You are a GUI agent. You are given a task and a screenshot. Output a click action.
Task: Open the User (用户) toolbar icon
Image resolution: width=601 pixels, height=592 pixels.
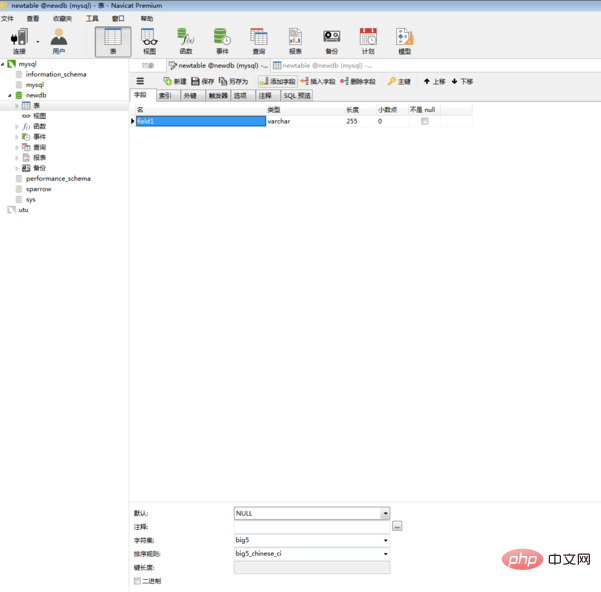click(59, 41)
